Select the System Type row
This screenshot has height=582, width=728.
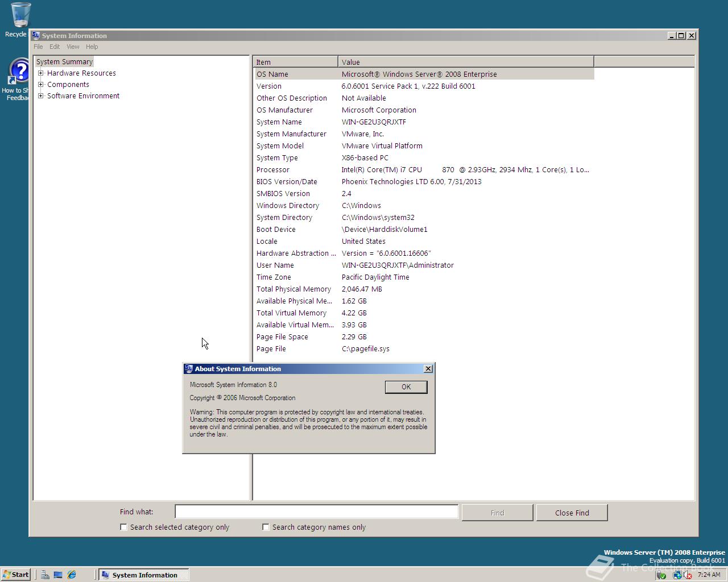[x=424, y=157]
